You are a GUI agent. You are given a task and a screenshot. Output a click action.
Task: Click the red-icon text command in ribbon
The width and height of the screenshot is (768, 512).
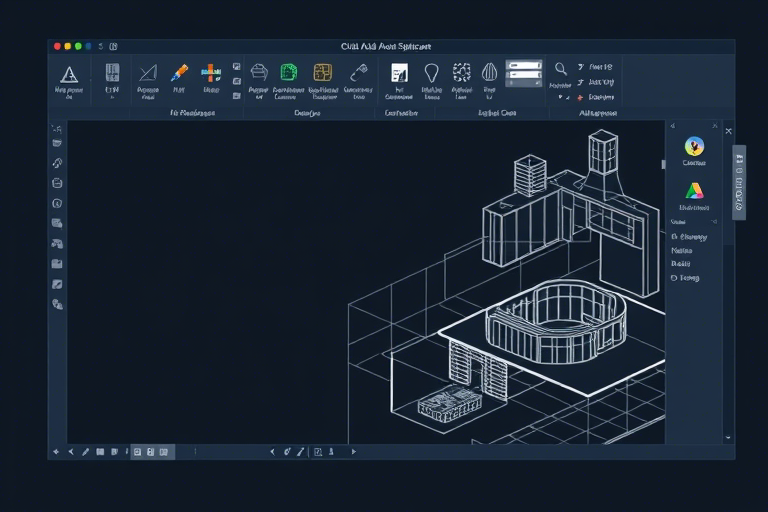point(596,97)
